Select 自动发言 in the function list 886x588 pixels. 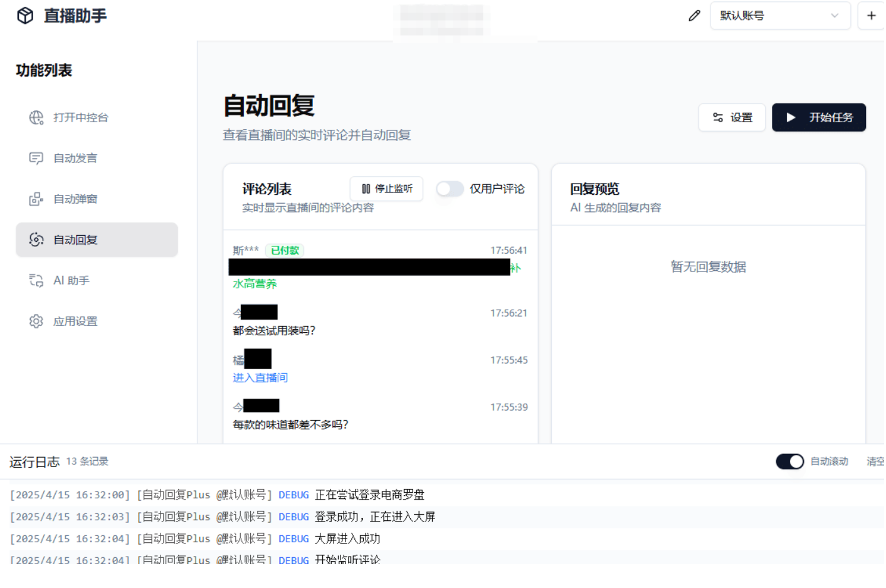tap(97, 159)
